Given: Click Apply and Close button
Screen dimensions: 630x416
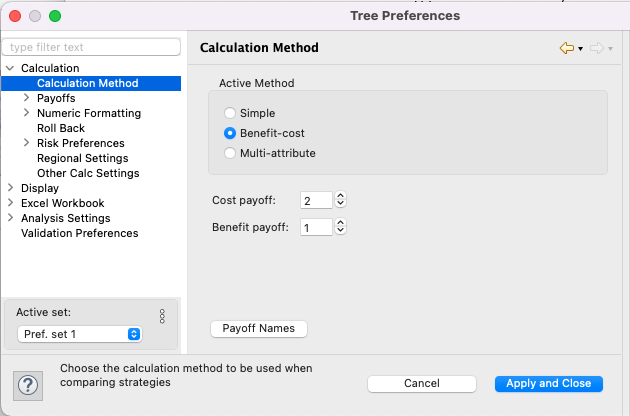Looking at the screenshot, I should point(547,384).
